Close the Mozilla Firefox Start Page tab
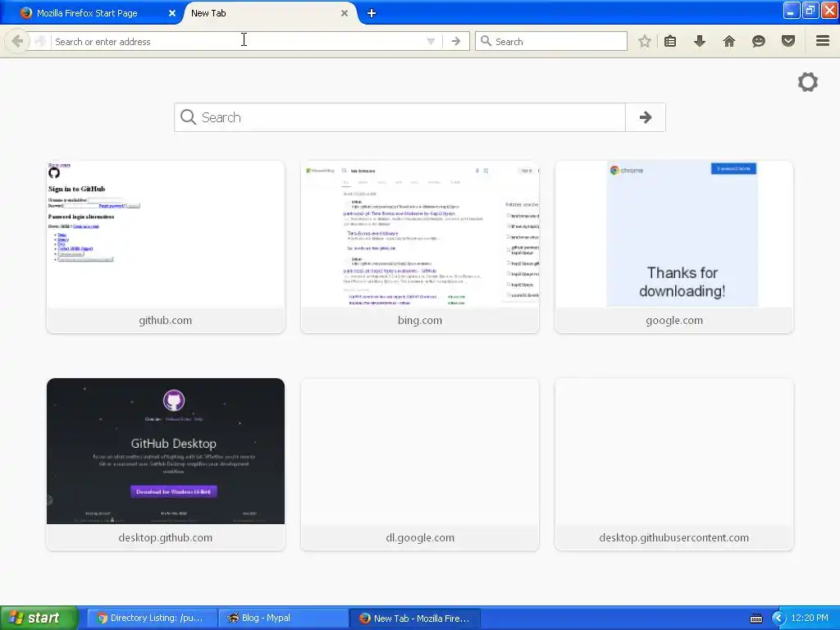Screen dimensions: 840x630 (172, 13)
